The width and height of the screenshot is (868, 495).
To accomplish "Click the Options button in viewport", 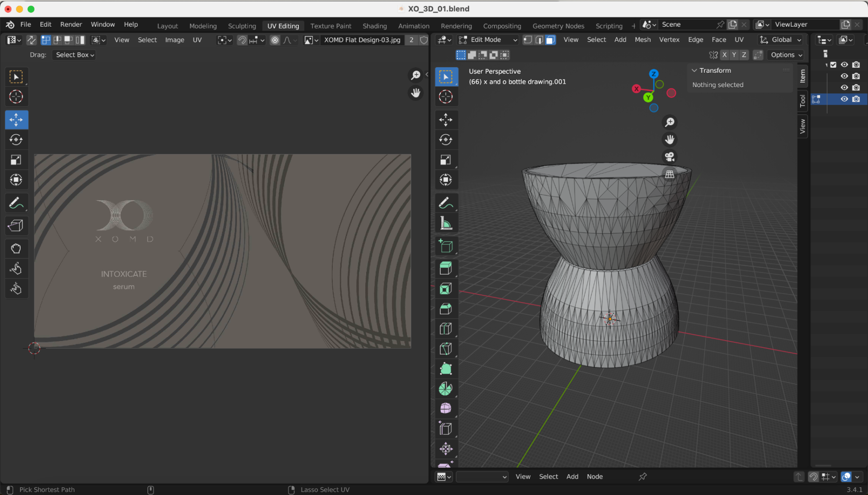I will [x=786, y=55].
